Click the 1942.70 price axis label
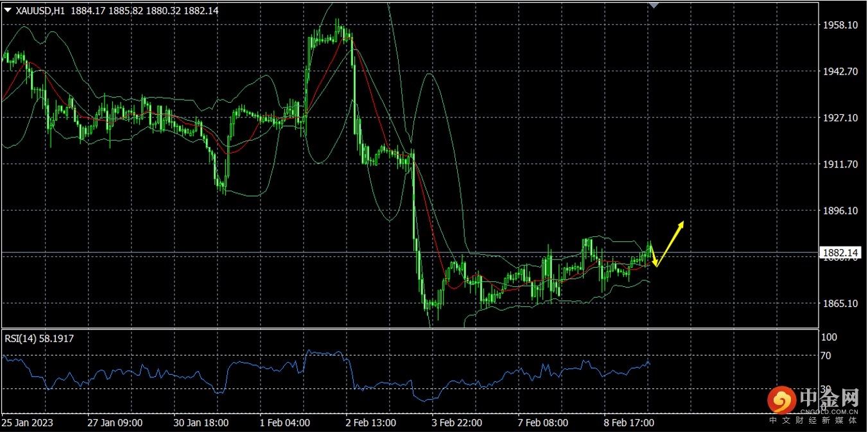The height and width of the screenshot is (432, 868). click(x=840, y=71)
